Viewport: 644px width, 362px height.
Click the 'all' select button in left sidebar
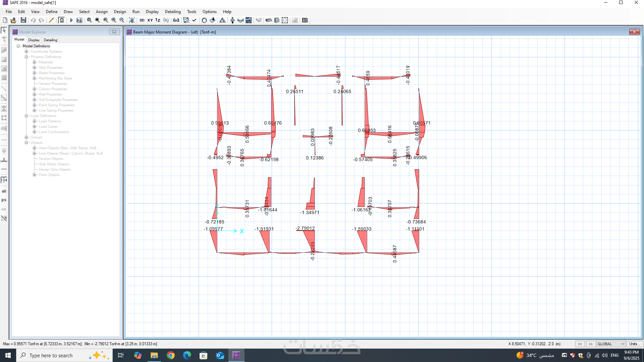(4, 191)
